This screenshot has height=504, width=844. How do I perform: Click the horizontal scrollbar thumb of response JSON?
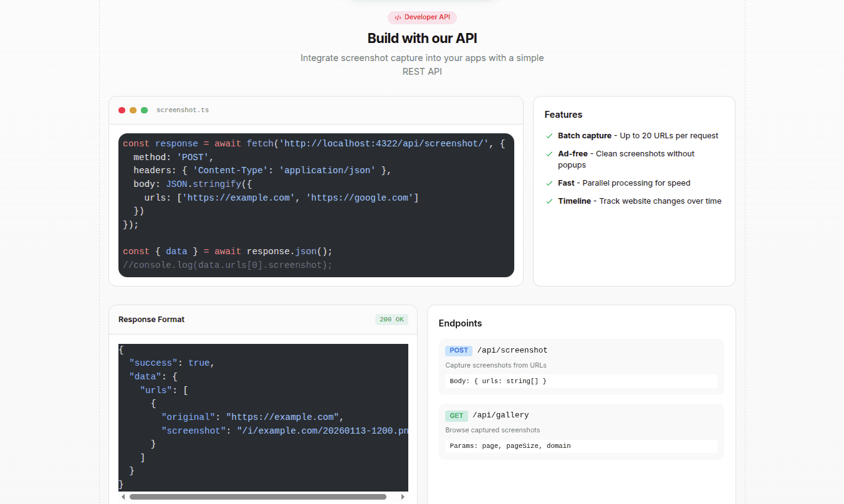tap(257, 497)
